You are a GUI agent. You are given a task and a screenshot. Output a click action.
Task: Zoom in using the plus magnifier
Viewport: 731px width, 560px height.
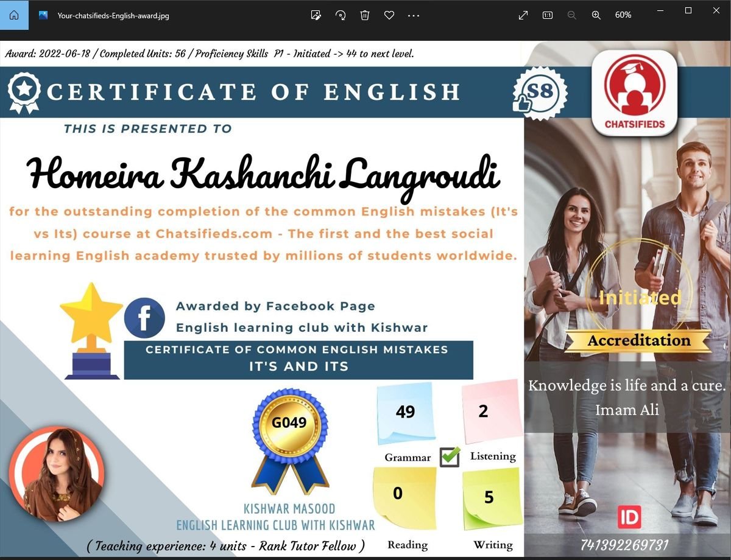[x=596, y=15]
